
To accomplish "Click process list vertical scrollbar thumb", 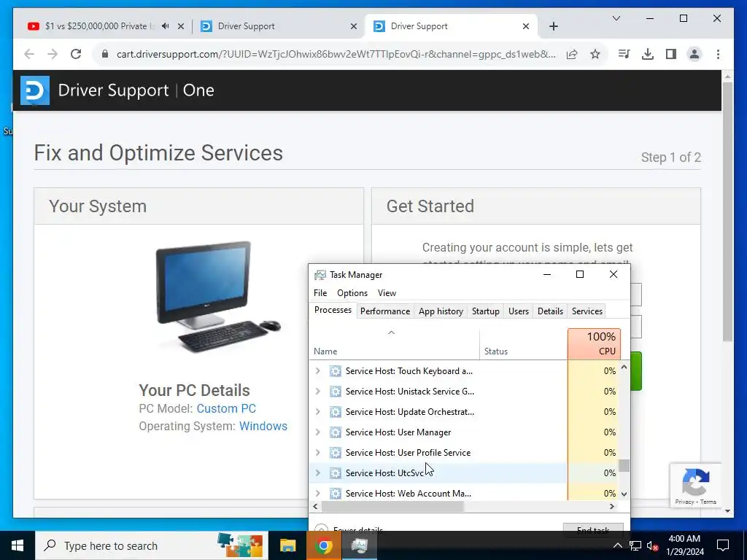I will (x=624, y=465).
